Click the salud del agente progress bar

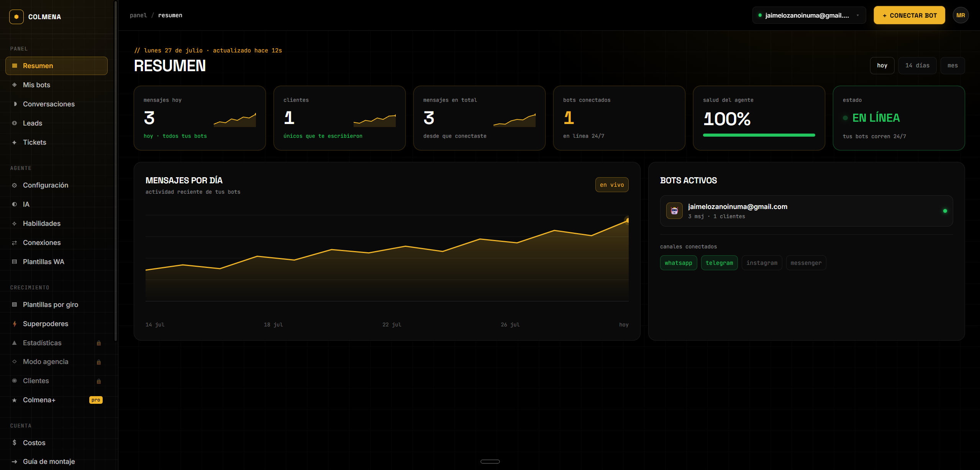click(759, 135)
